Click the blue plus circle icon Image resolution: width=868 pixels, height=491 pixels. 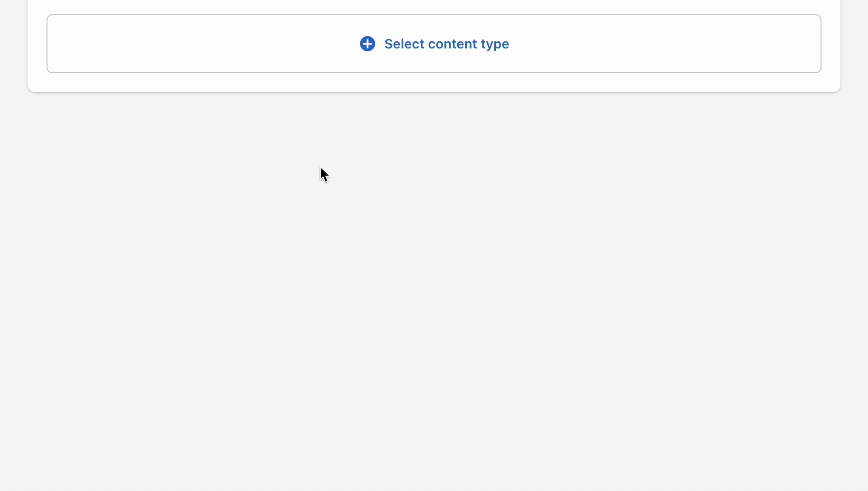367,44
